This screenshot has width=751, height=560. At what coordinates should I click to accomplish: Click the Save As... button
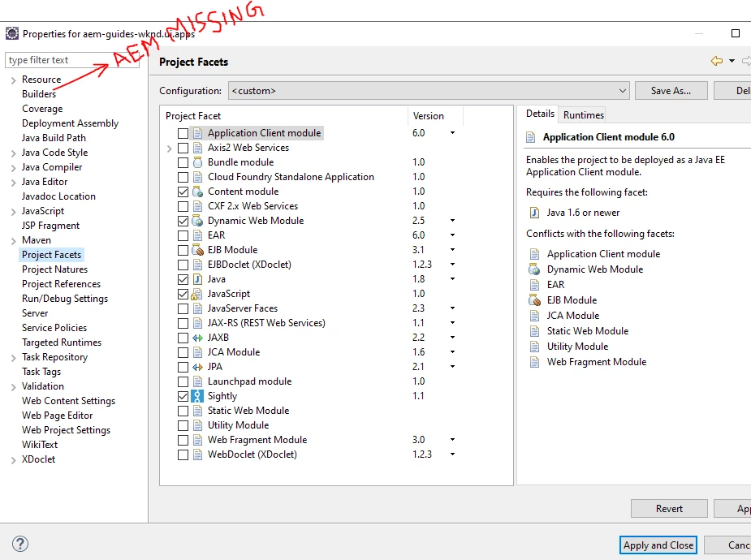[671, 91]
